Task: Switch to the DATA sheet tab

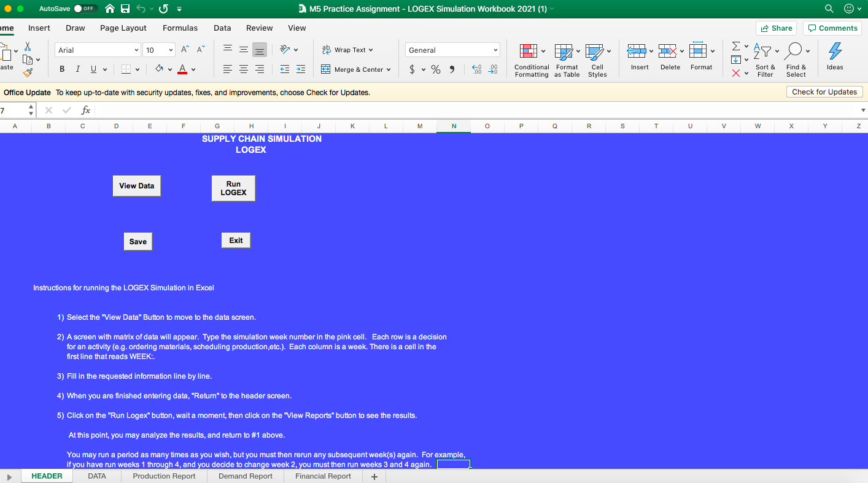Action: click(x=96, y=476)
